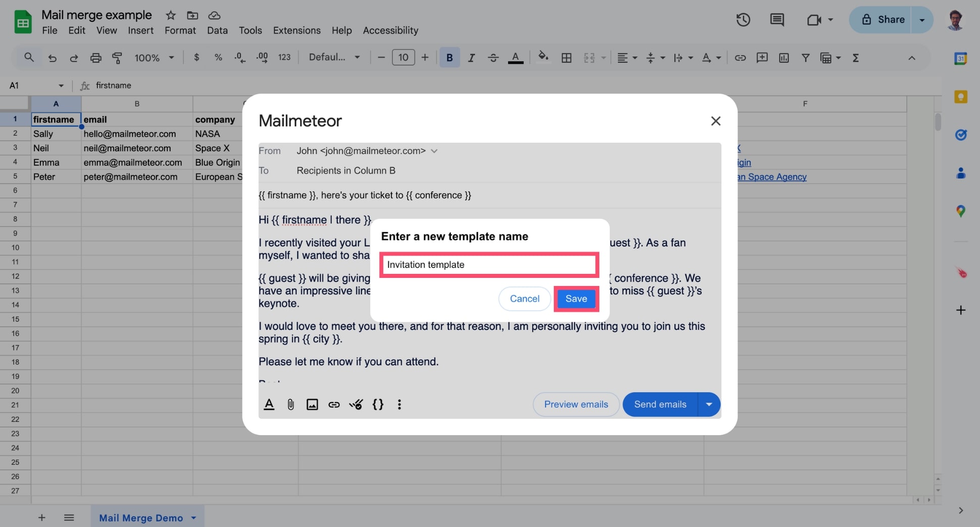Screen dimensions: 980x527
Task: Select the paint format tool
Action: [x=117, y=58]
